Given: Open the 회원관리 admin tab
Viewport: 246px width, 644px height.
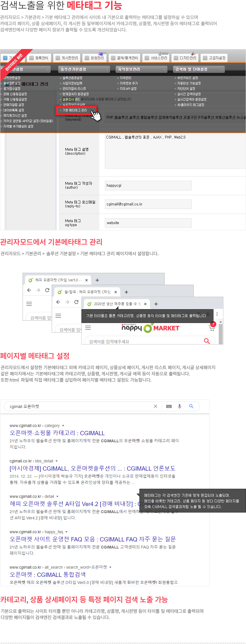Looking at the screenshot, I should [x=94, y=58].
